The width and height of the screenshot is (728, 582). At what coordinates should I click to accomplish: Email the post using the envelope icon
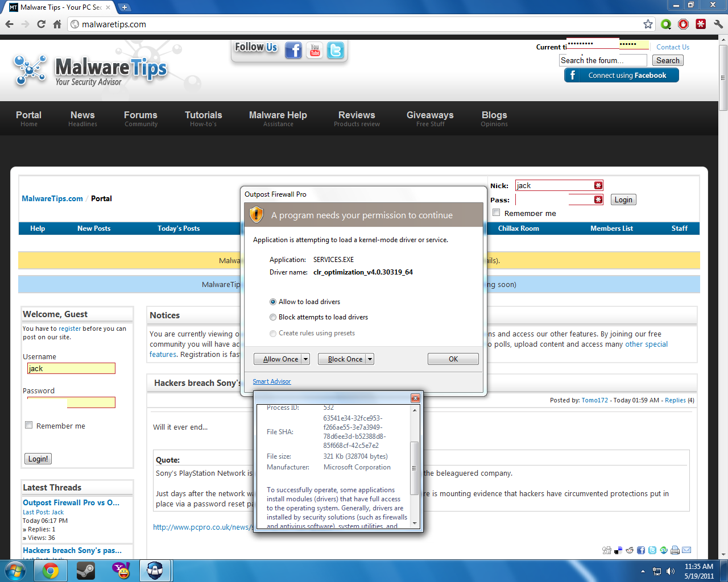click(686, 550)
